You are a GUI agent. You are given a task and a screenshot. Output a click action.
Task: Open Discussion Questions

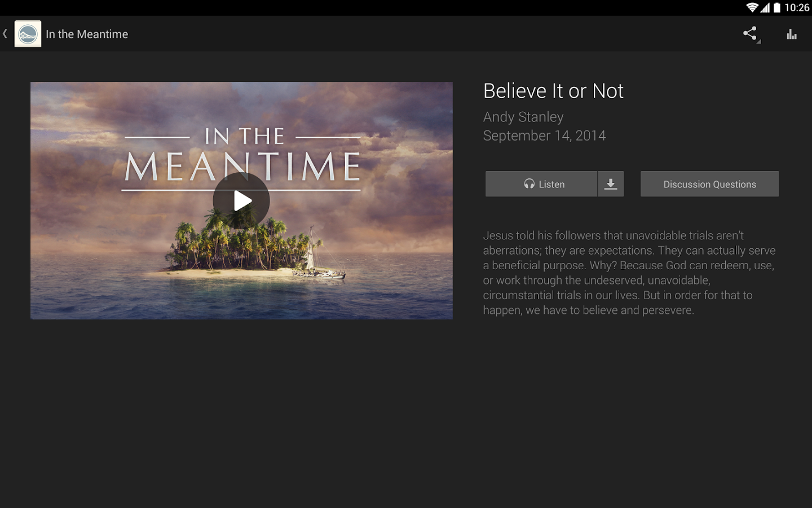709,184
